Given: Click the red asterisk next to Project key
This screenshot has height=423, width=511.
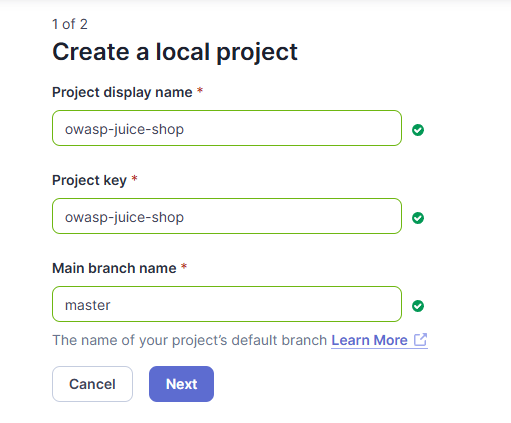Looking at the screenshot, I should 134,178.
